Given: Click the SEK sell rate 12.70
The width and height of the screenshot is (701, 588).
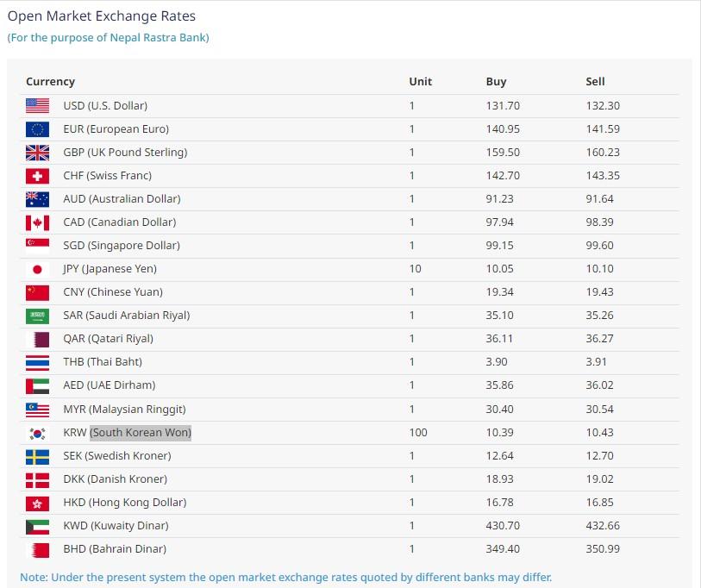Looking at the screenshot, I should 599,456.
